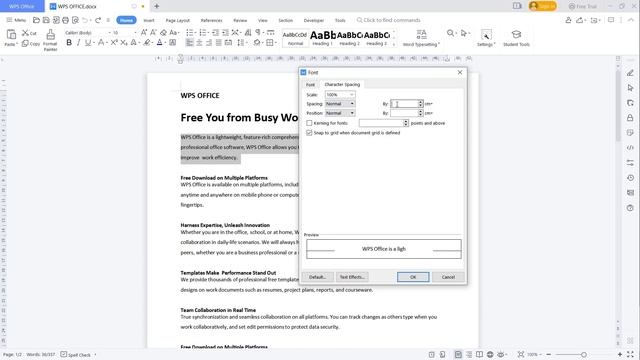Center align the paragraph
The width and height of the screenshot is (640, 360).
[199, 42]
